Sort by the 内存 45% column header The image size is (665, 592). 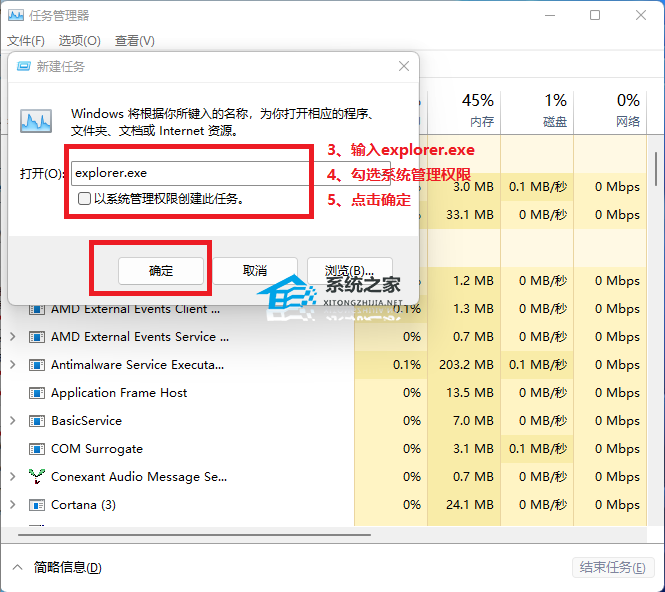(464, 111)
